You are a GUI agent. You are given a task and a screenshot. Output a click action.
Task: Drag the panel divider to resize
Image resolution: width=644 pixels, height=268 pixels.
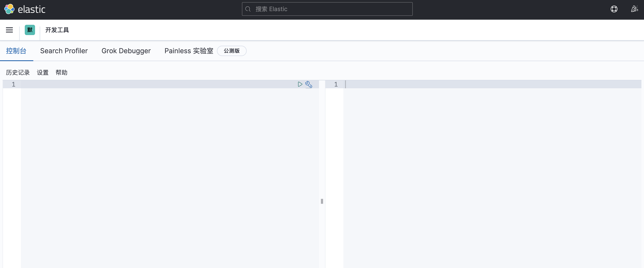[322, 201]
